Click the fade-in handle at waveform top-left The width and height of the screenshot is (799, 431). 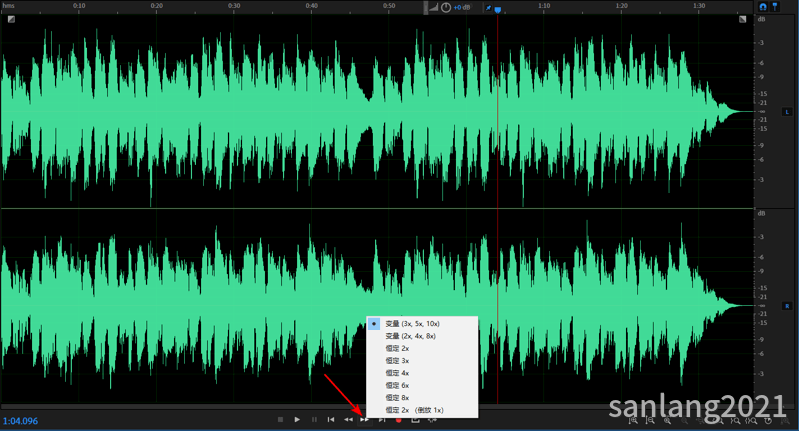tap(11, 19)
